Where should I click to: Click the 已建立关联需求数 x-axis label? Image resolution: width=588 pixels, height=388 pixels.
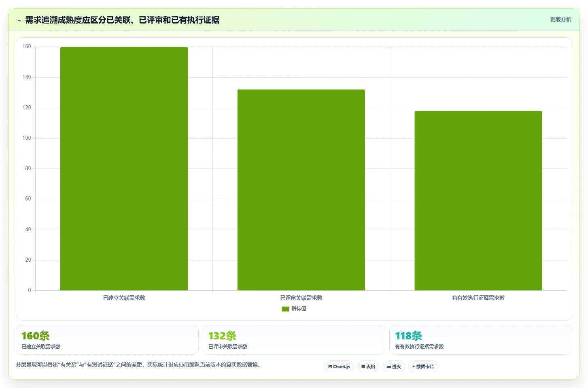click(x=124, y=298)
